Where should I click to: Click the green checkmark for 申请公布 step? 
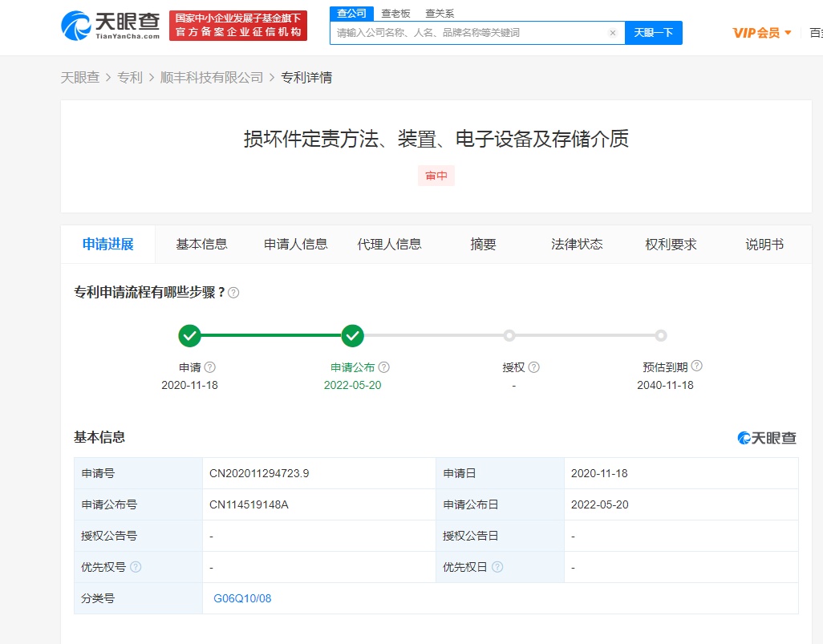(x=353, y=336)
